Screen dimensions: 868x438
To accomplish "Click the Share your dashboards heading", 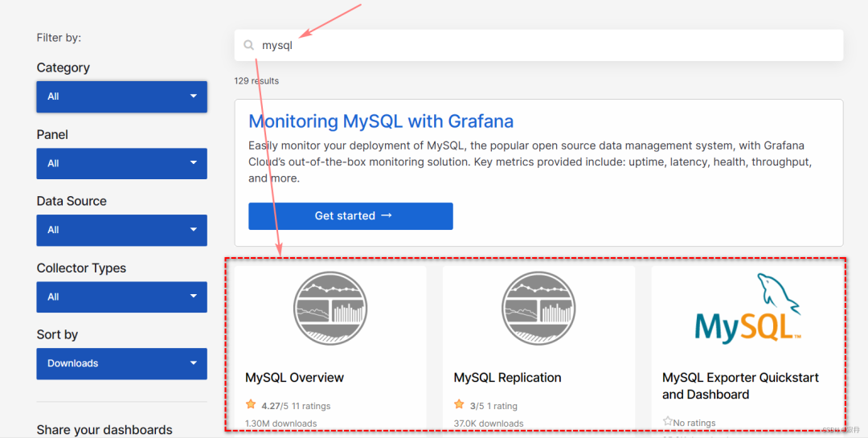I will [104, 430].
